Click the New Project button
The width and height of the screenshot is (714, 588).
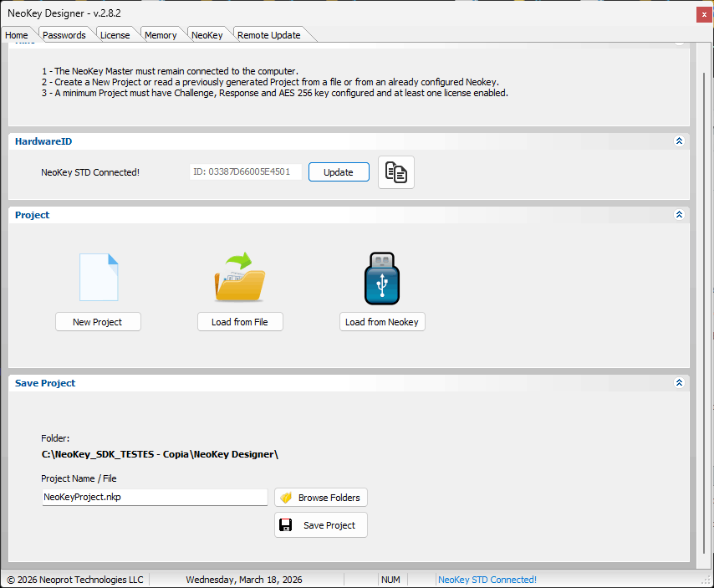[x=98, y=322]
